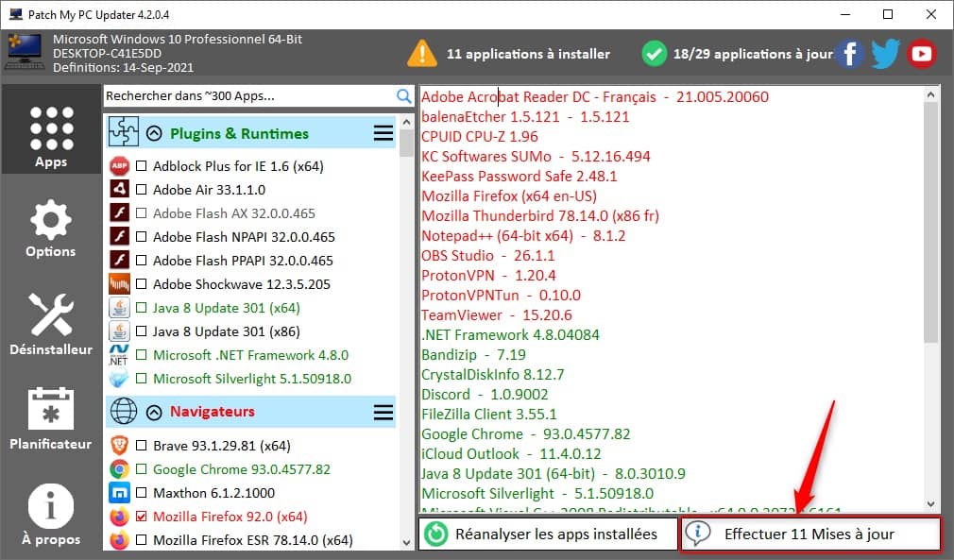Click the Java 8 x86 icon
This screenshot has width=954, height=560.
[x=119, y=331]
